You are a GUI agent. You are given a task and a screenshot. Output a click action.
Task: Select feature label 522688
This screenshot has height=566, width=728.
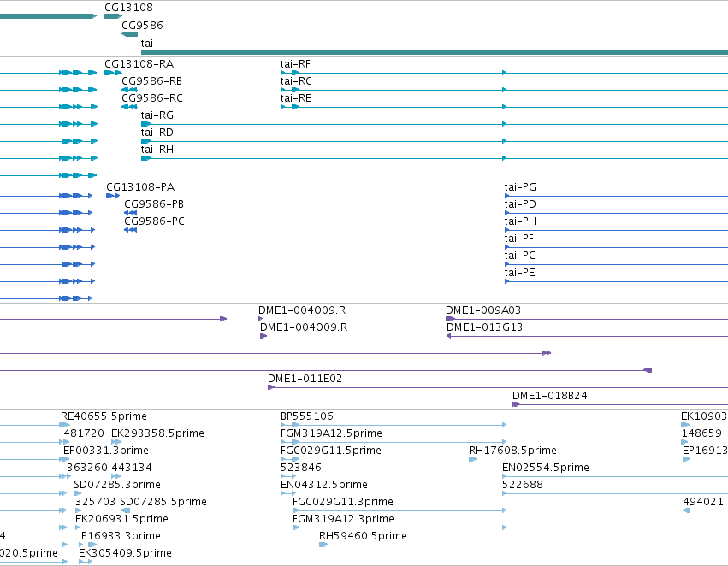point(523,486)
